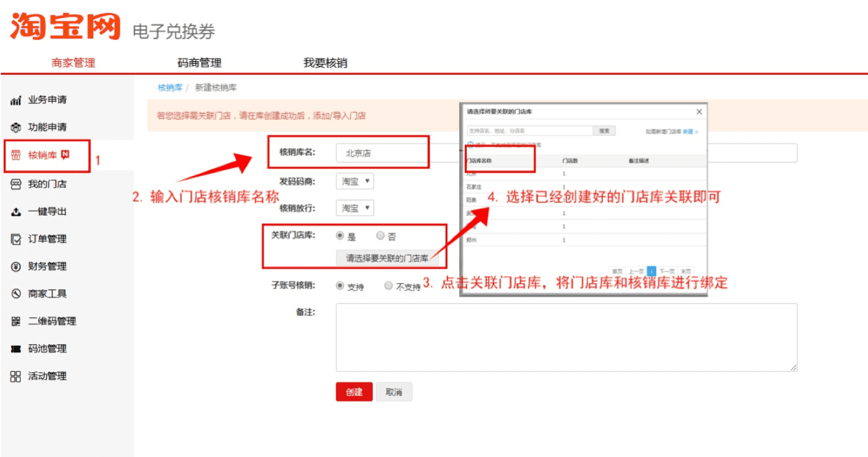Click the 活动管理 grid icon
Screen dimensions: 868x457
[16, 377]
